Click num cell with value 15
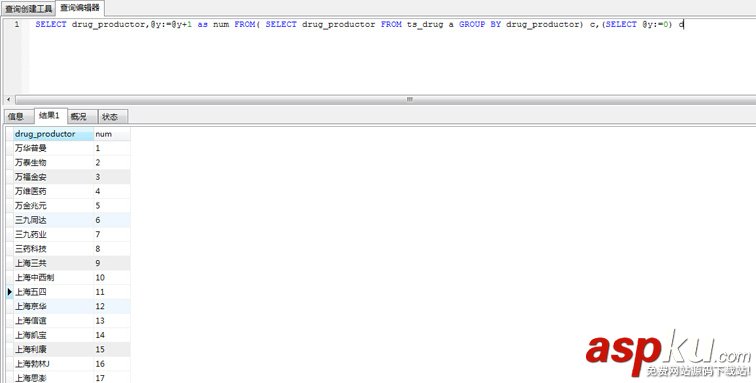 pos(112,349)
